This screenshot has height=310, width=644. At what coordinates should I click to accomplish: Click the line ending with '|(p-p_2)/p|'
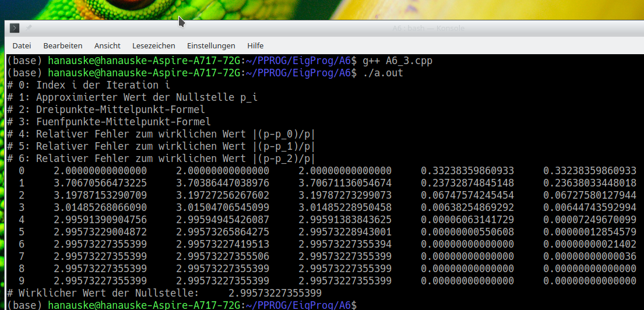161,158
